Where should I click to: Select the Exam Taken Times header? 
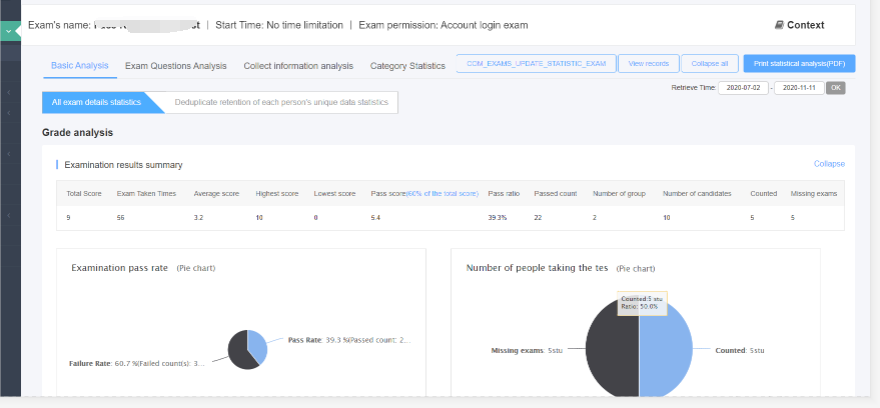146,194
